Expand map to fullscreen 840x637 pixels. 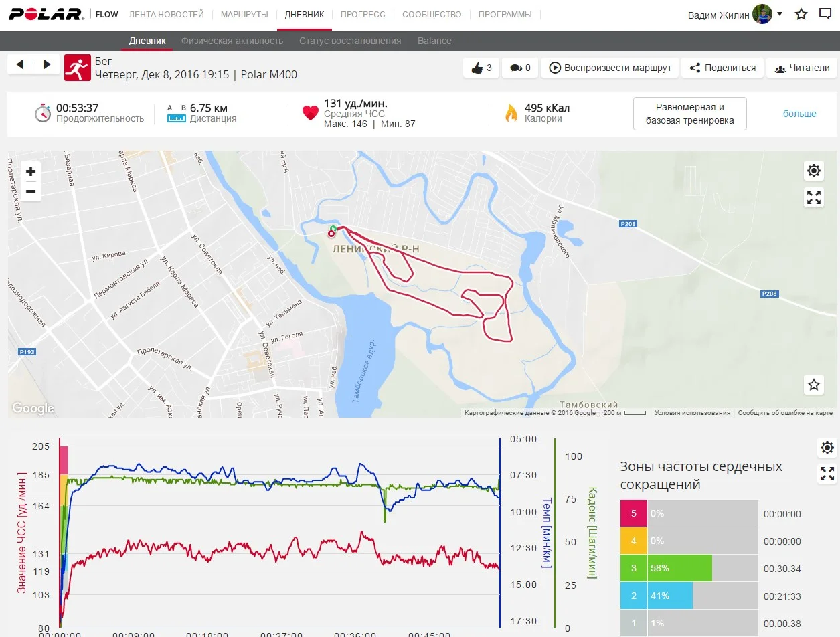click(814, 197)
